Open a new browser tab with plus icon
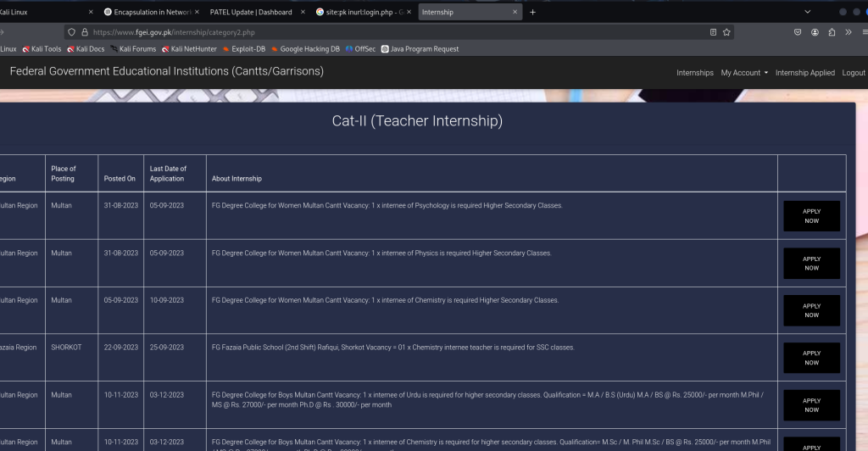The image size is (868, 451). point(532,12)
